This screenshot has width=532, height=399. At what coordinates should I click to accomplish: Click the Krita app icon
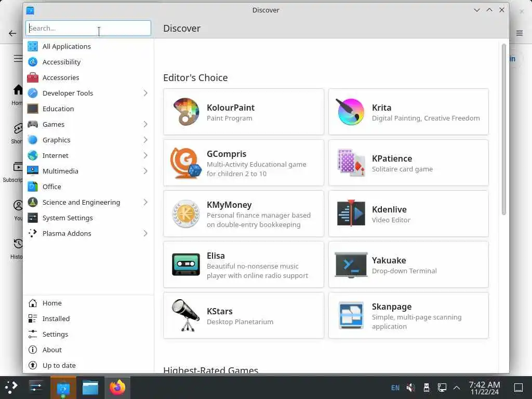tap(351, 112)
